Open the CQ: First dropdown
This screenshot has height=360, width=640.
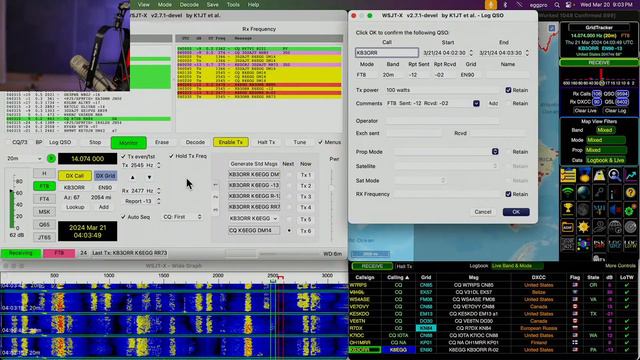click(182, 217)
